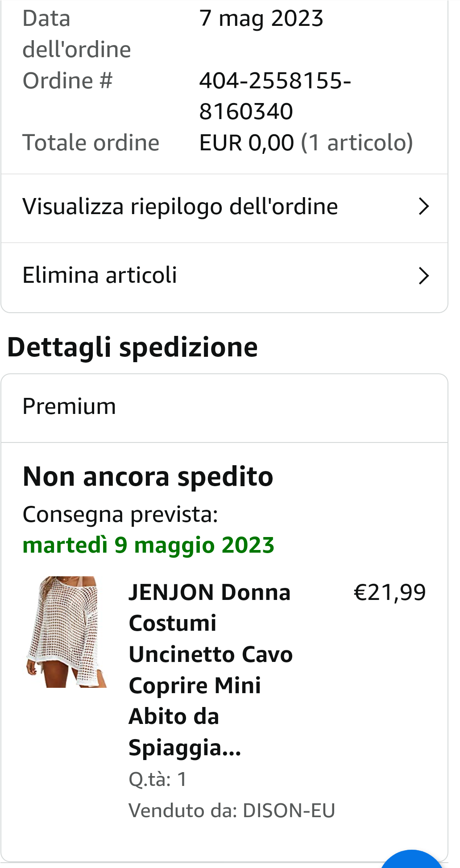Tap seller name DISON-EU

289,810
